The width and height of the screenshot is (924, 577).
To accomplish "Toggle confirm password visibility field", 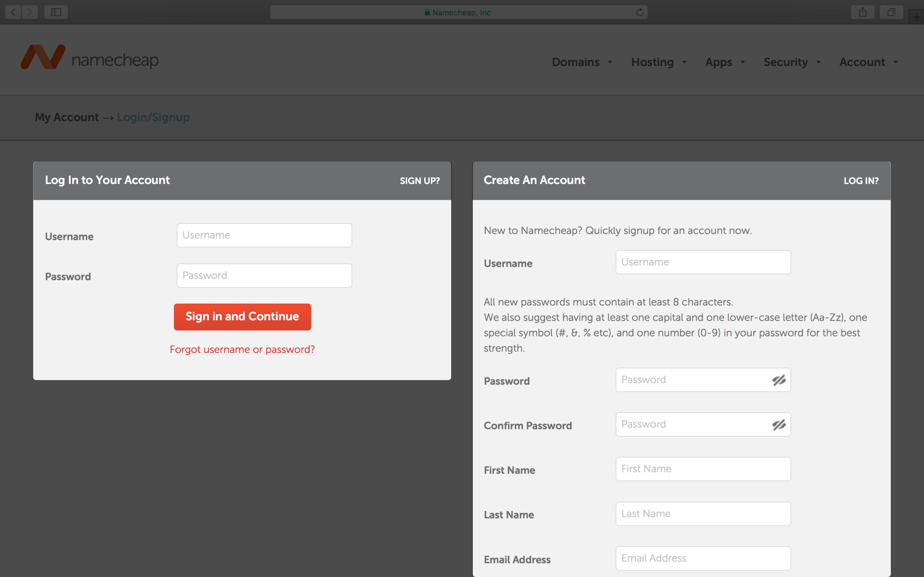I will pyautogui.click(x=778, y=424).
